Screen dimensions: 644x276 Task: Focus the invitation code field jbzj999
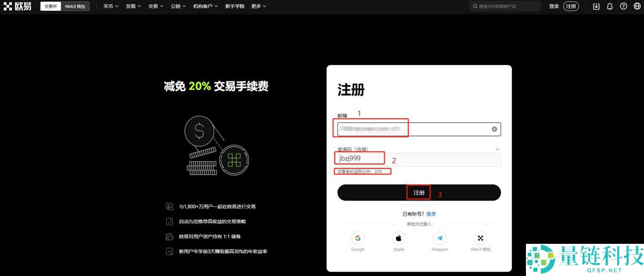click(419, 159)
